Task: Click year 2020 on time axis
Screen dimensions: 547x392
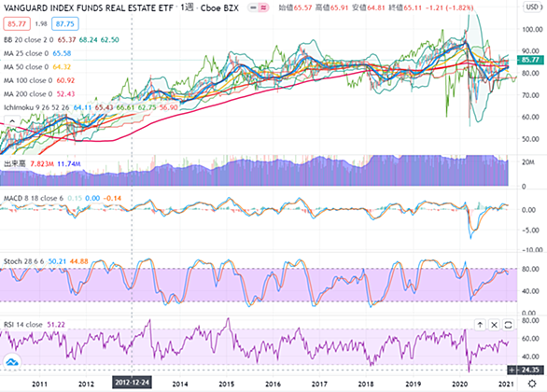Action: coord(460,384)
